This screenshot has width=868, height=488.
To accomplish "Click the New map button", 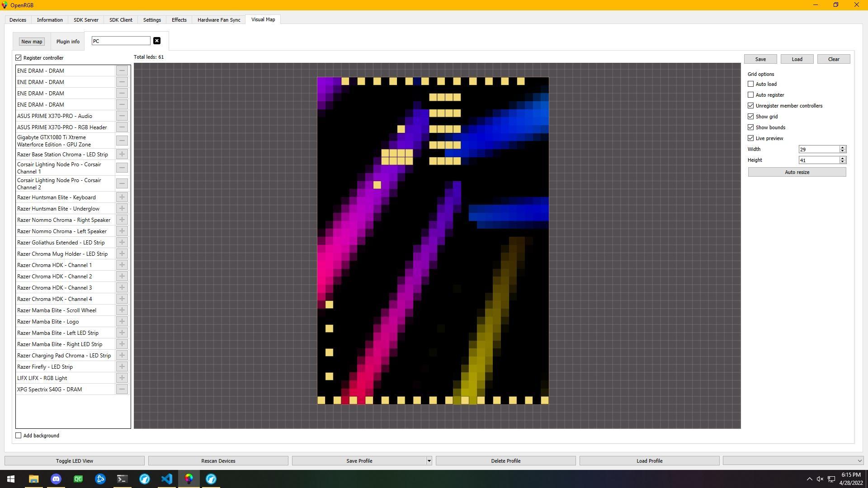I will pos(32,42).
